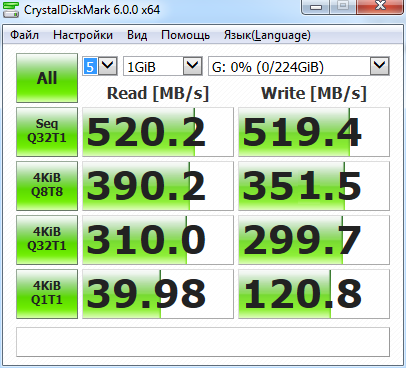Screen dimensions: 406x368
Task: Click the sequential write result 519.4
Action: [x=314, y=132]
